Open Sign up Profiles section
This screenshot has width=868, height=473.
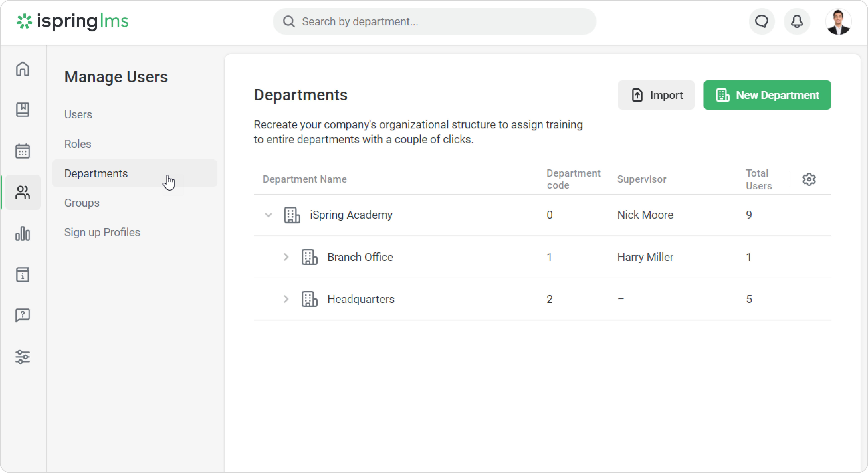point(102,232)
